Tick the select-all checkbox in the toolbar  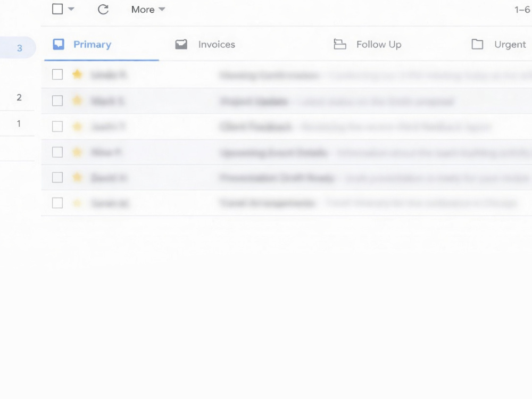(57, 9)
